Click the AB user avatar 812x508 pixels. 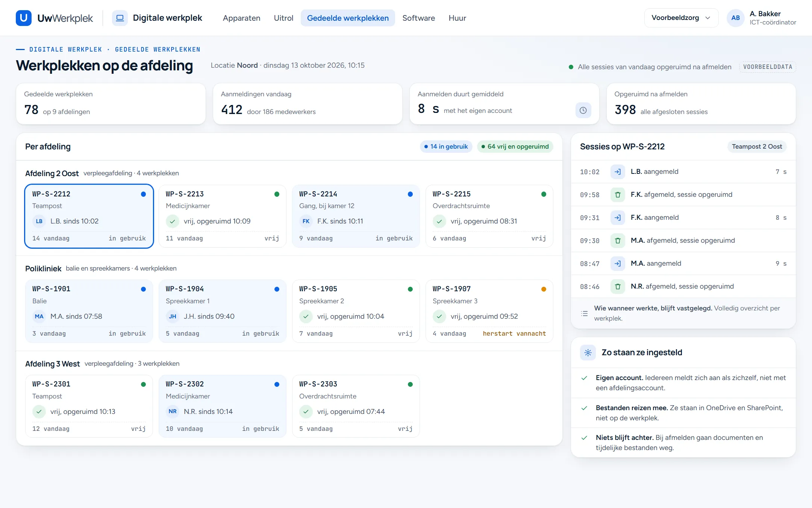tap(736, 18)
